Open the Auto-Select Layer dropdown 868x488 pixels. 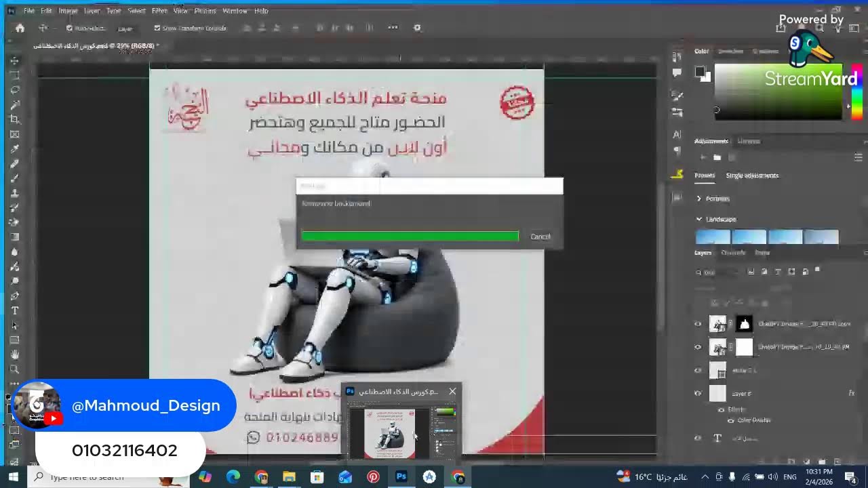click(x=130, y=28)
